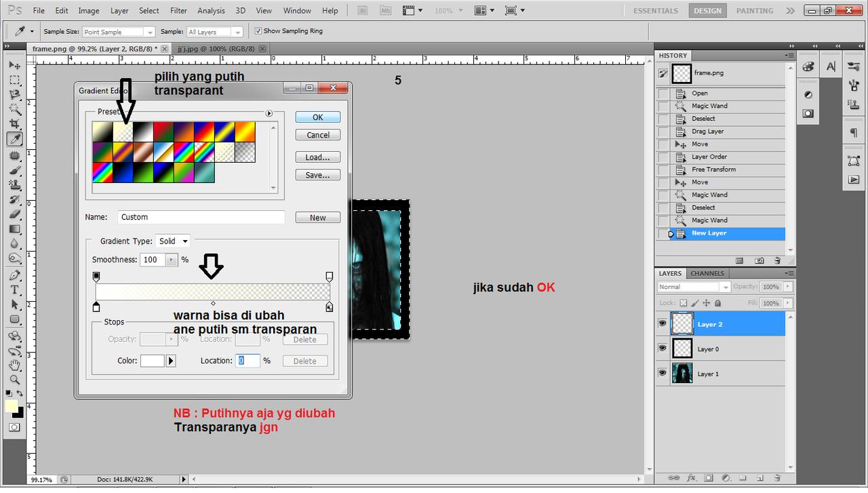Click the delete layer trash icon
Screen dimensions: 868x493
[777, 478]
